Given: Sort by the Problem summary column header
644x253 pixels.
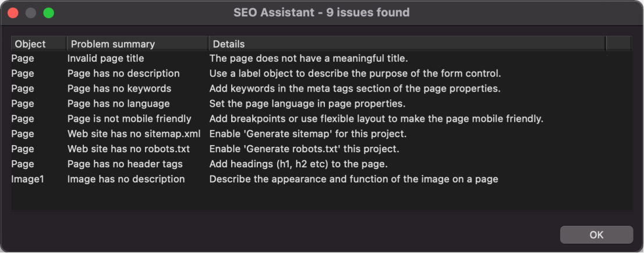Looking at the screenshot, I should pos(137,44).
